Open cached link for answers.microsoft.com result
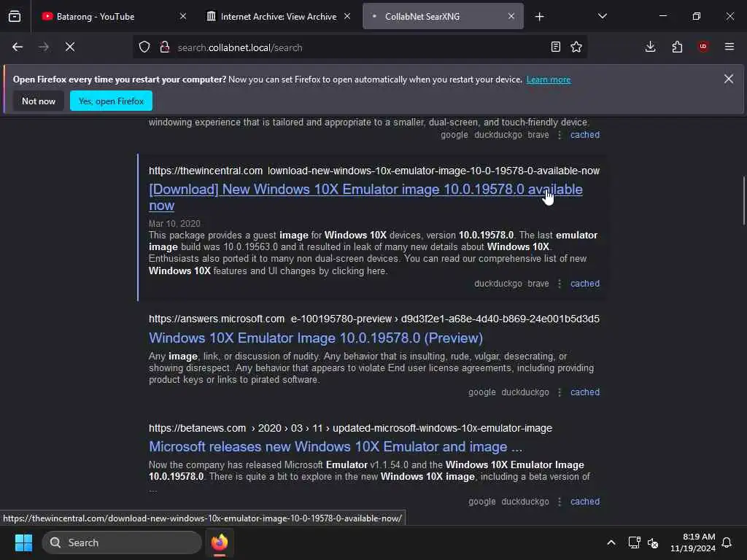 (x=585, y=392)
